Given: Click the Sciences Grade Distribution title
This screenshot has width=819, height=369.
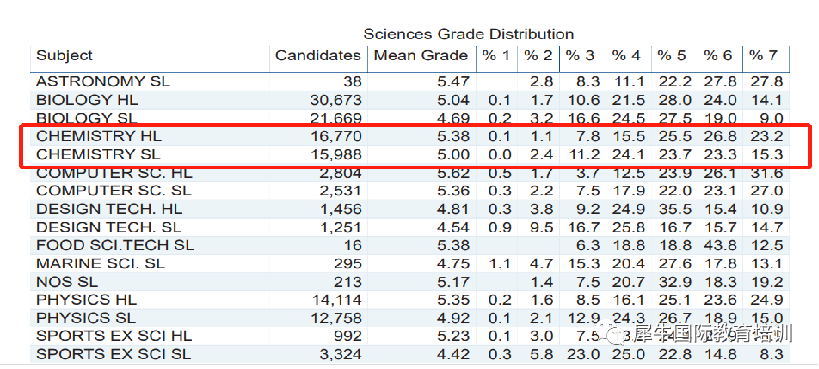Looking at the screenshot, I should pyautogui.click(x=469, y=34).
